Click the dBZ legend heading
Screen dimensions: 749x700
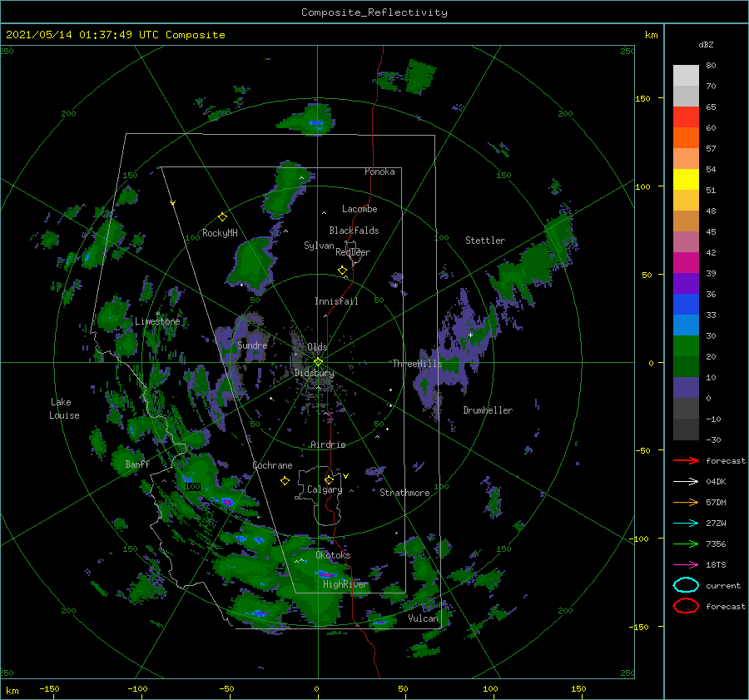coord(706,44)
